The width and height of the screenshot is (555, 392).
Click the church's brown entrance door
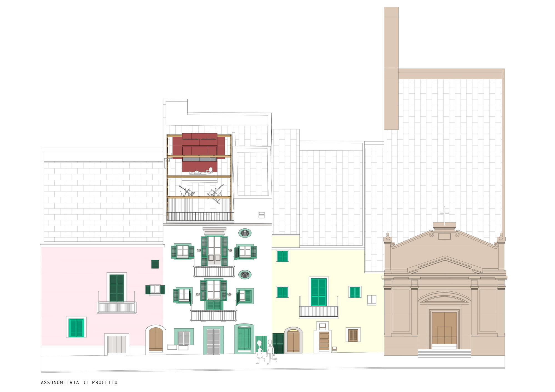click(x=444, y=328)
